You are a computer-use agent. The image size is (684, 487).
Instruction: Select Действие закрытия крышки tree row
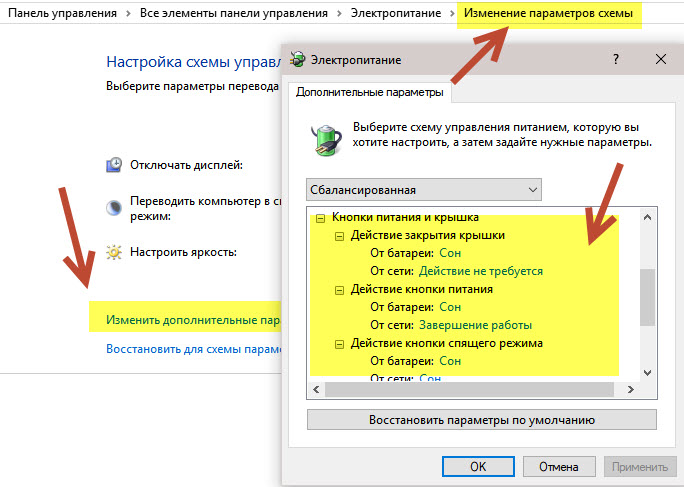tap(428, 235)
